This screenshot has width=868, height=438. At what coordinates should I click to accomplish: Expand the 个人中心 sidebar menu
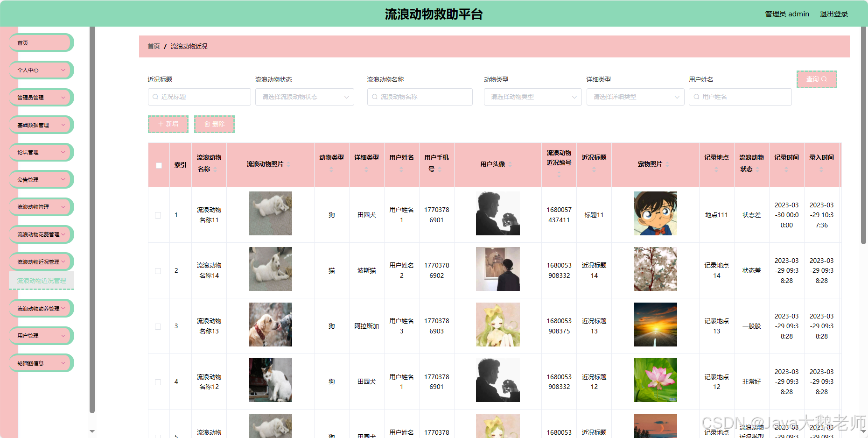[x=41, y=70]
